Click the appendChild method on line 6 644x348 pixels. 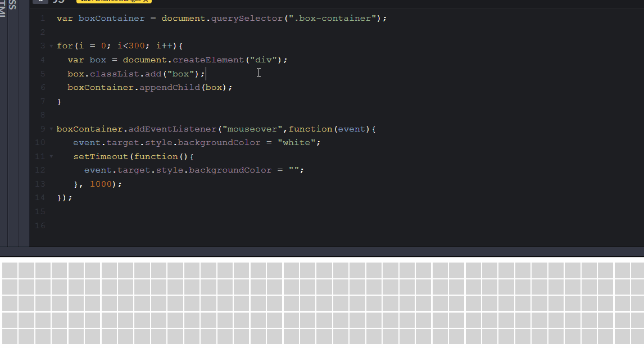click(x=170, y=88)
